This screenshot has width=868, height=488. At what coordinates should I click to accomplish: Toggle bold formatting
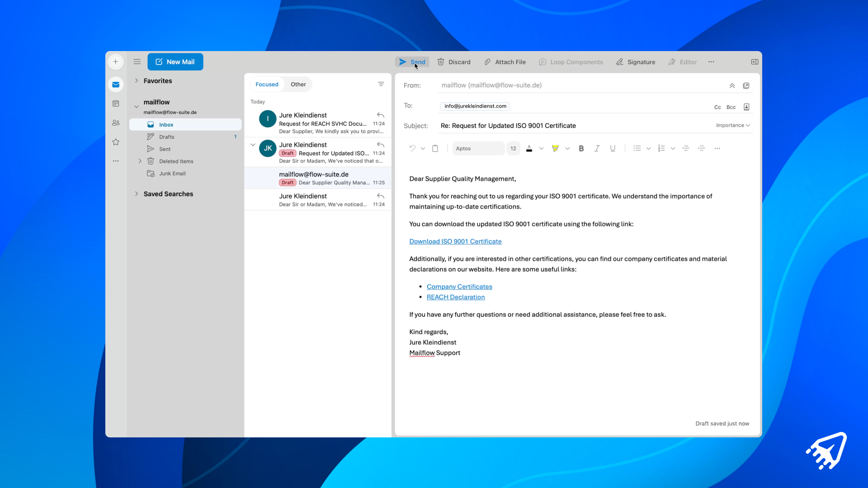click(581, 148)
